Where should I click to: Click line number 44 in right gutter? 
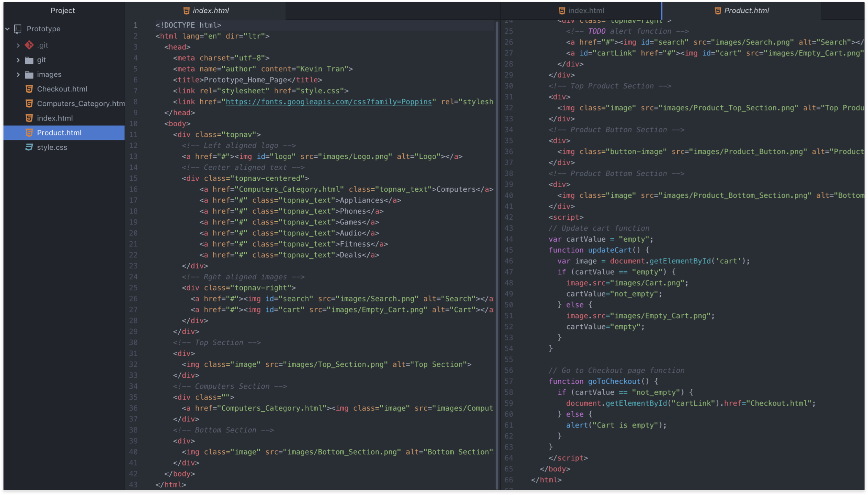point(509,239)
